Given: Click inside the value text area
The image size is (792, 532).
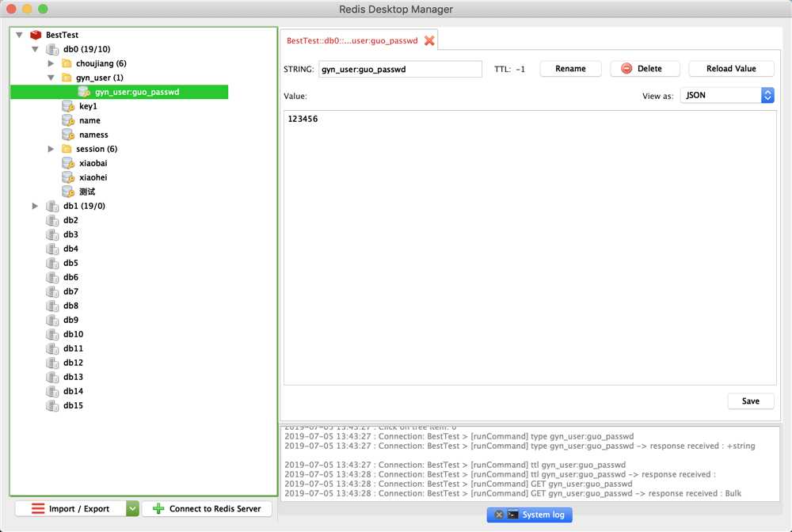Looking at the screenshot, I should pyautogui.click(x=530, y=248).
